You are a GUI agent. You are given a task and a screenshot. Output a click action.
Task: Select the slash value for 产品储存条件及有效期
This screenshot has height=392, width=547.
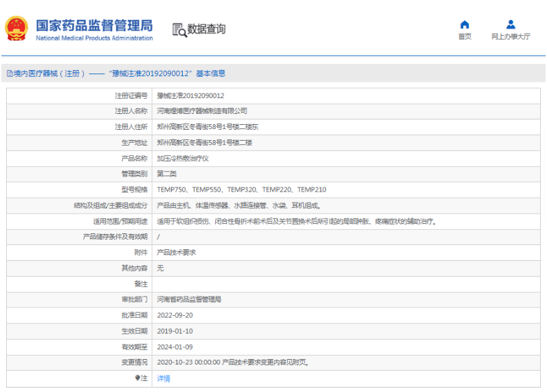[x=158, y=237]
